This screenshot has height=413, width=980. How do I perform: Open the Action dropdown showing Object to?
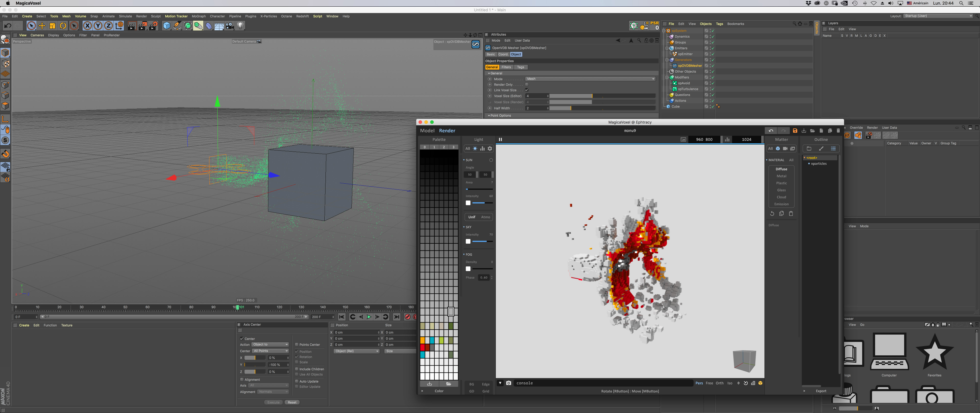[270, 345]
